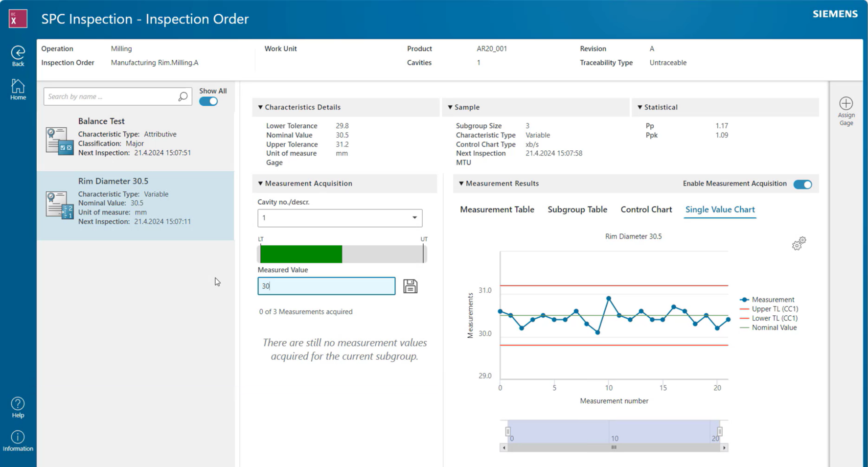Save the measured value using the floppy disk icon
Screen dimensions: 868x467
pyautogui.click(x=410, y=286)
